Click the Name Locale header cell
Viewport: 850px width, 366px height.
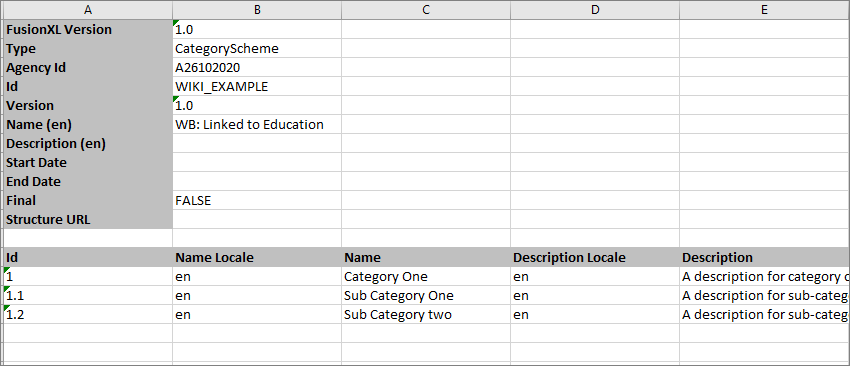coord(257,258)
